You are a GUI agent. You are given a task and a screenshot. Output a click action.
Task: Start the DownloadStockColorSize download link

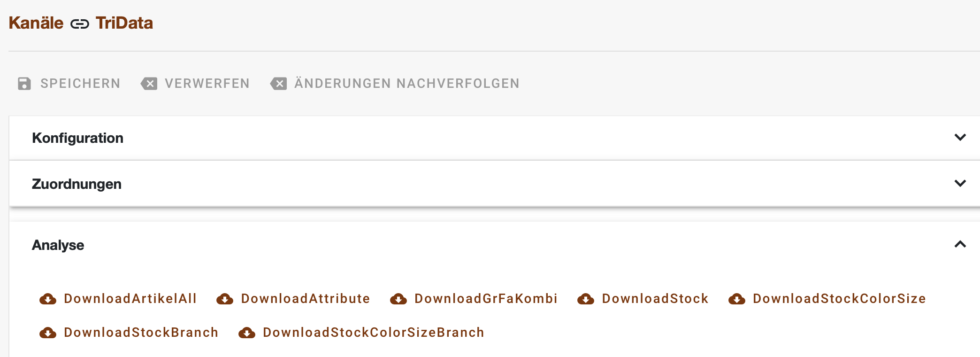coord(839,299)
